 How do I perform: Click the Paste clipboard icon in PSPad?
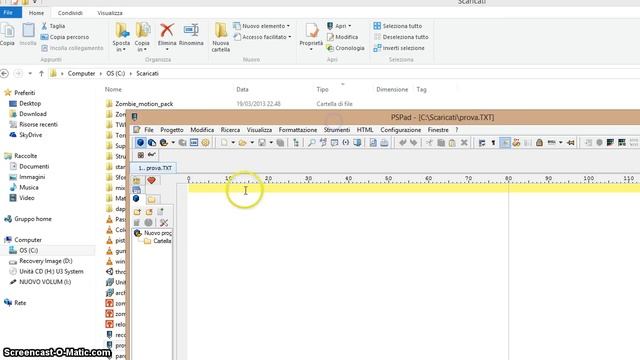[x=452, y=142]
